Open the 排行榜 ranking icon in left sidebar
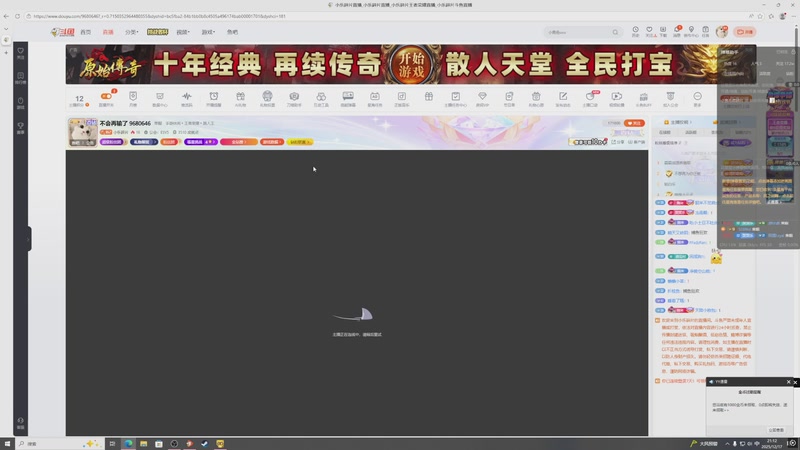The width and height of the screenshot is (800, 450). pyautogui.click(x=20, y=78)
